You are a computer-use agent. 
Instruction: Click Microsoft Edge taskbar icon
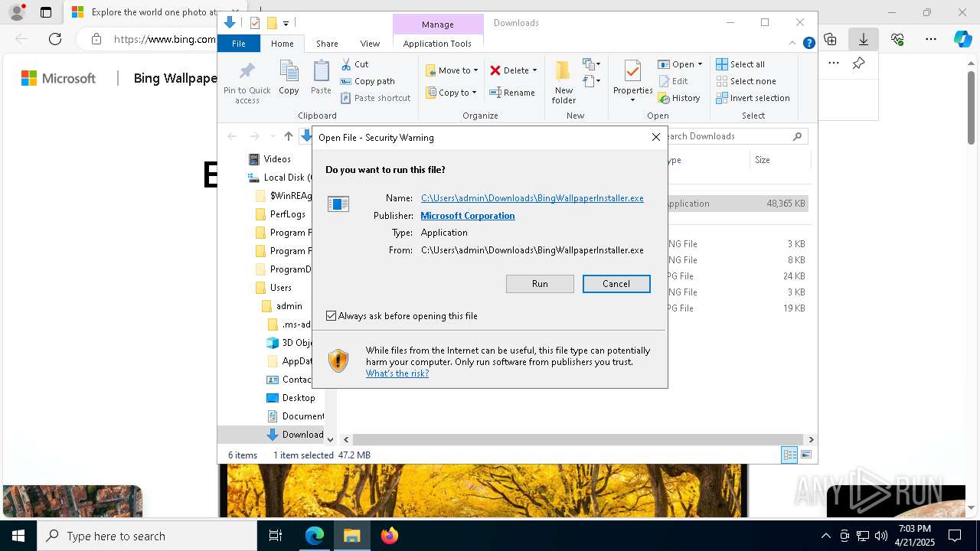click(315, 536)
